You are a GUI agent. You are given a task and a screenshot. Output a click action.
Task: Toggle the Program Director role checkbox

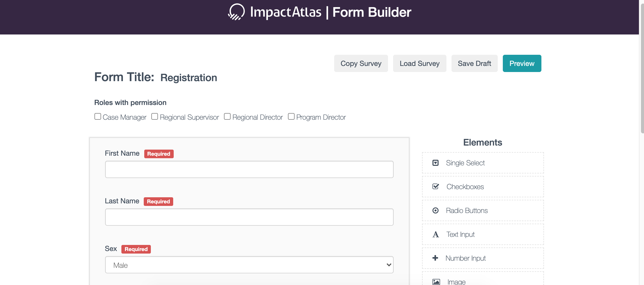tap(291, 117)
